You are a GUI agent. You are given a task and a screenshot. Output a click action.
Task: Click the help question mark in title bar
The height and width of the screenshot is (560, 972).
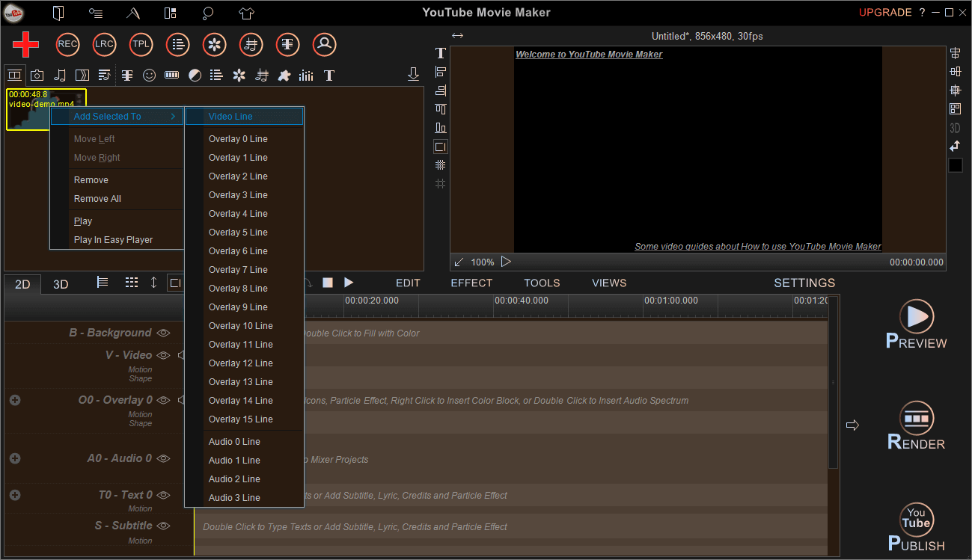923,13
